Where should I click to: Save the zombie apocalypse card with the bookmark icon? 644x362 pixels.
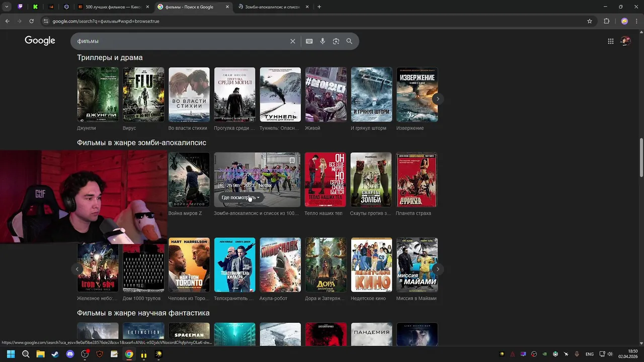click(292, 161)
